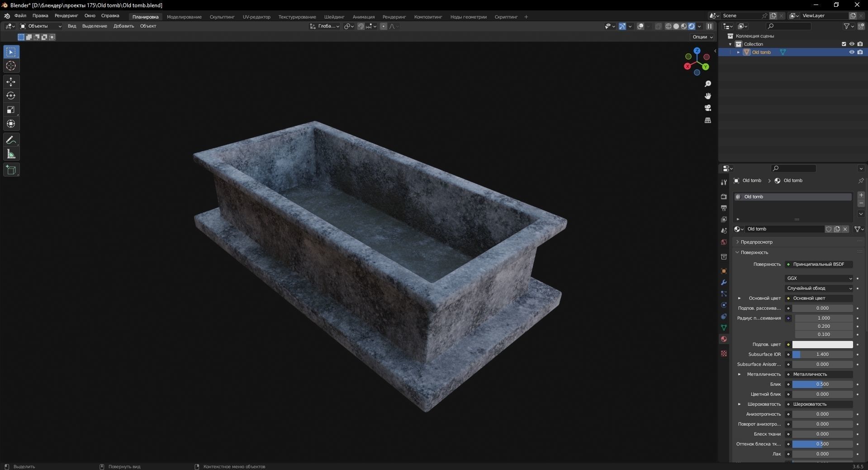868x470 pixels.
Task: Open the viewport Add menu
Action: (x=123, y=26)
